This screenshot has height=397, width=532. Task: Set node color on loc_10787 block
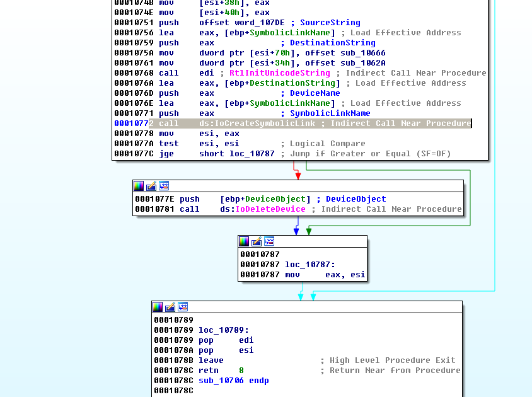[x=244, y=241]
